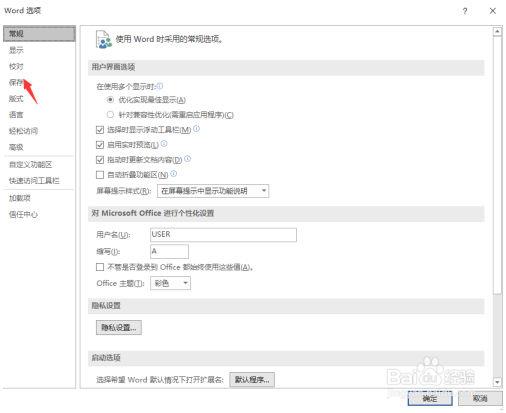Open Office 主题 dropdown

(170, 283)
